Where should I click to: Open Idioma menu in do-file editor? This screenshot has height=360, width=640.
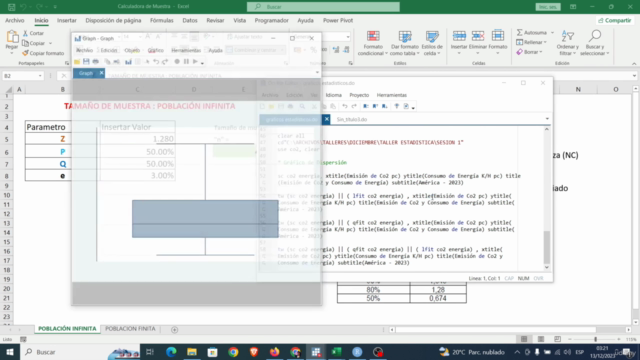333,95
